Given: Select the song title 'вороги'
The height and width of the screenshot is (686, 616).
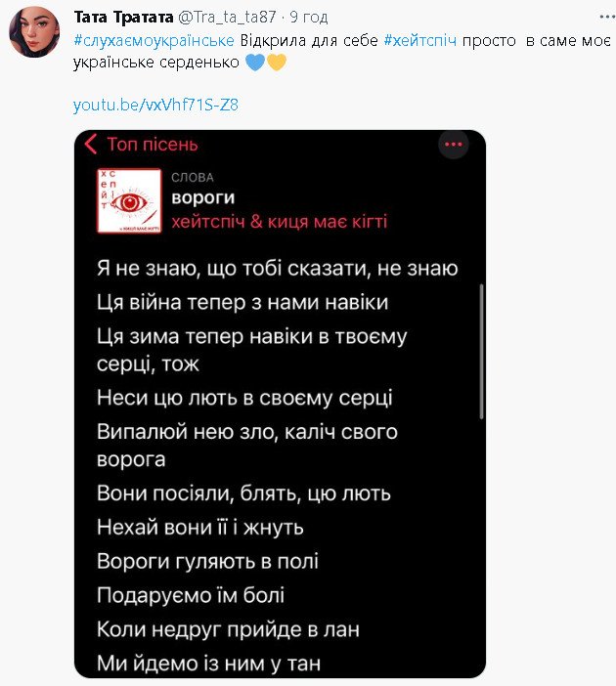Looking at the screenshot, I should pyautogui.click(x=202, y=198).
